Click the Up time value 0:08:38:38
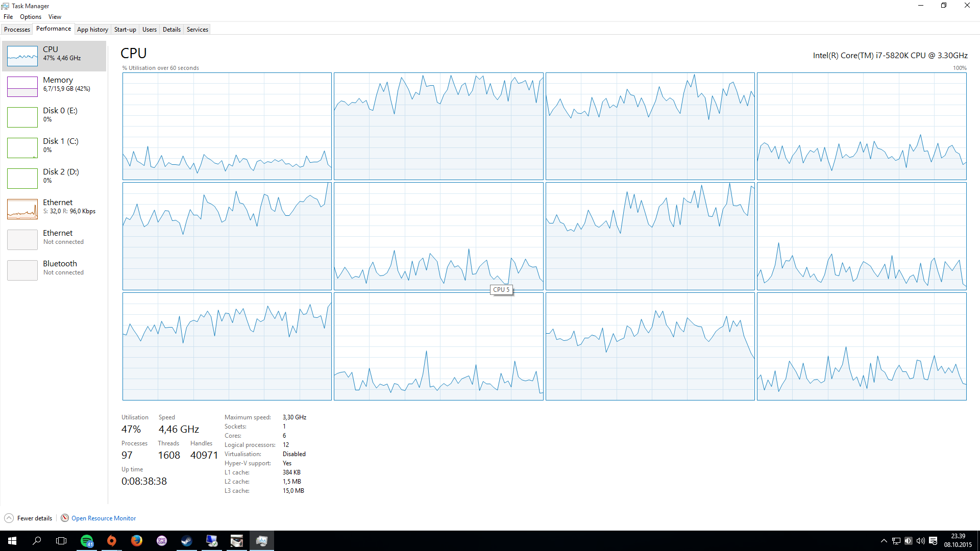 (x=144, y=482)
